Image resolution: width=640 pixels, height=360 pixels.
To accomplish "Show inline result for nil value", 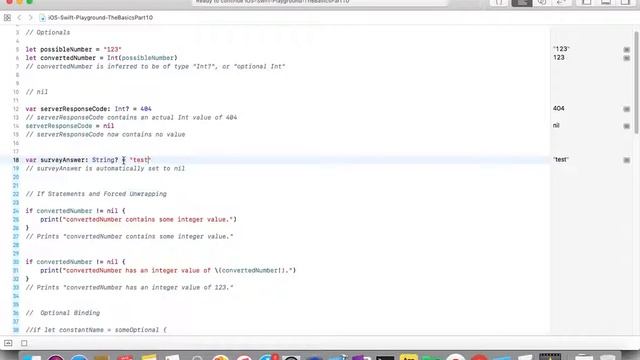I will point(627,127).
